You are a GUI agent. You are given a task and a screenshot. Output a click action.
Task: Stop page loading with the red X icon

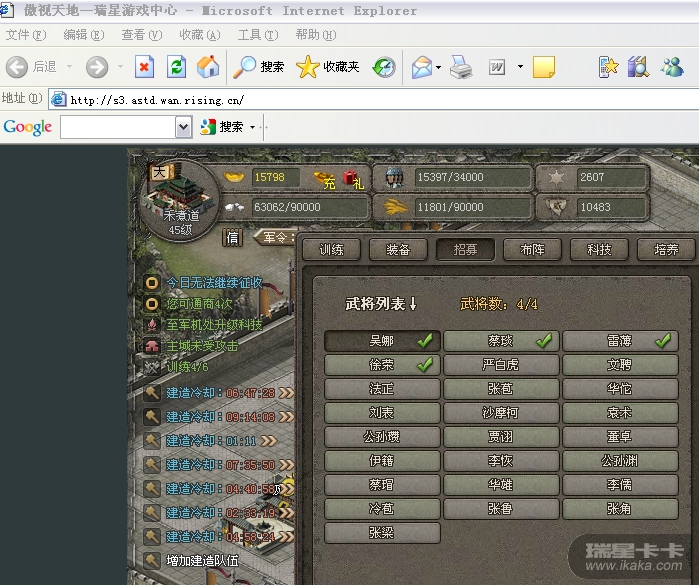coord(145,67)
